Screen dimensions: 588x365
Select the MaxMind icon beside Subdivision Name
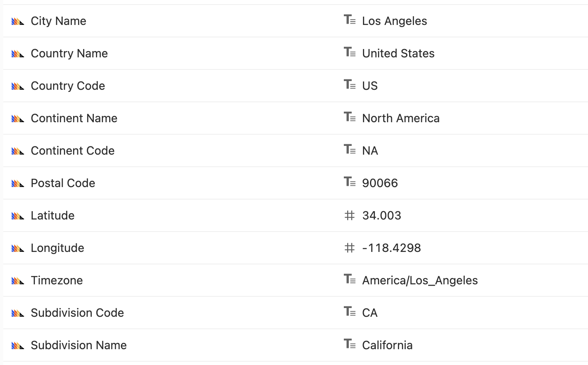click(x=19, y=345)
